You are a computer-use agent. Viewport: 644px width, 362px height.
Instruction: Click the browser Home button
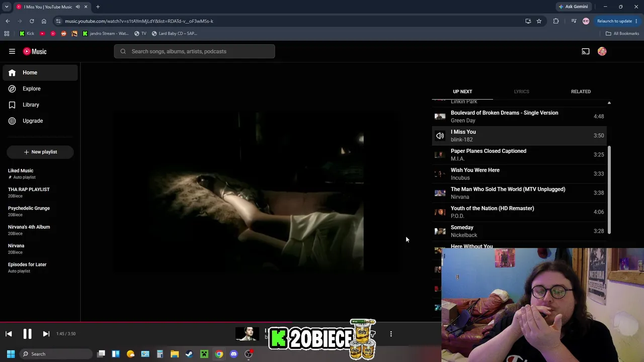point(44,21)
